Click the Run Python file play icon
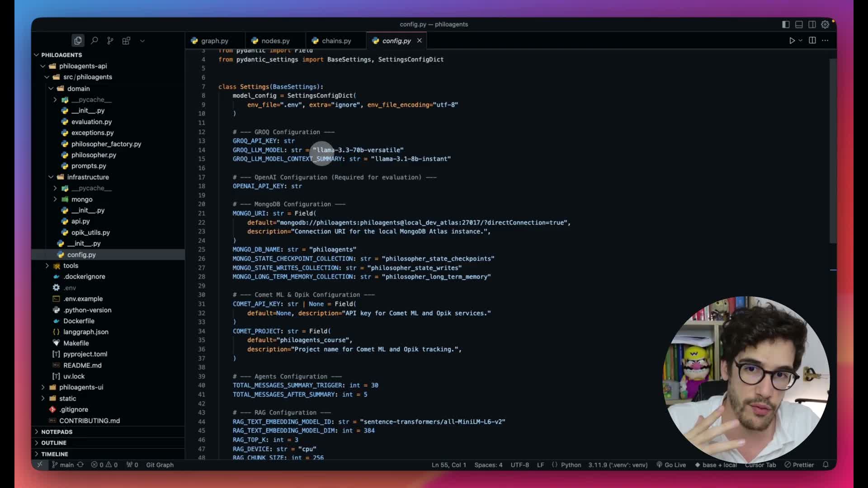This screenshot has height=488, width=868. (x=792, y=41)
